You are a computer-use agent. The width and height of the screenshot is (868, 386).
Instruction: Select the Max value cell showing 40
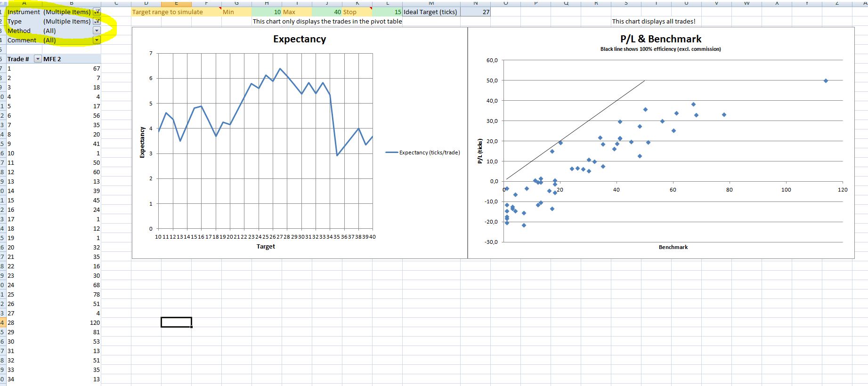pos(327,12)
